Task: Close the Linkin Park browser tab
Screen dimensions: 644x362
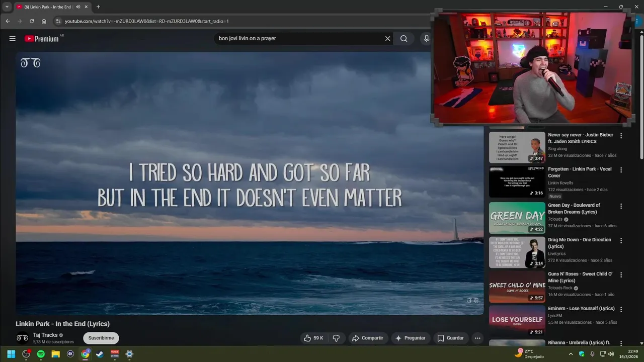Action: point(86,7)
